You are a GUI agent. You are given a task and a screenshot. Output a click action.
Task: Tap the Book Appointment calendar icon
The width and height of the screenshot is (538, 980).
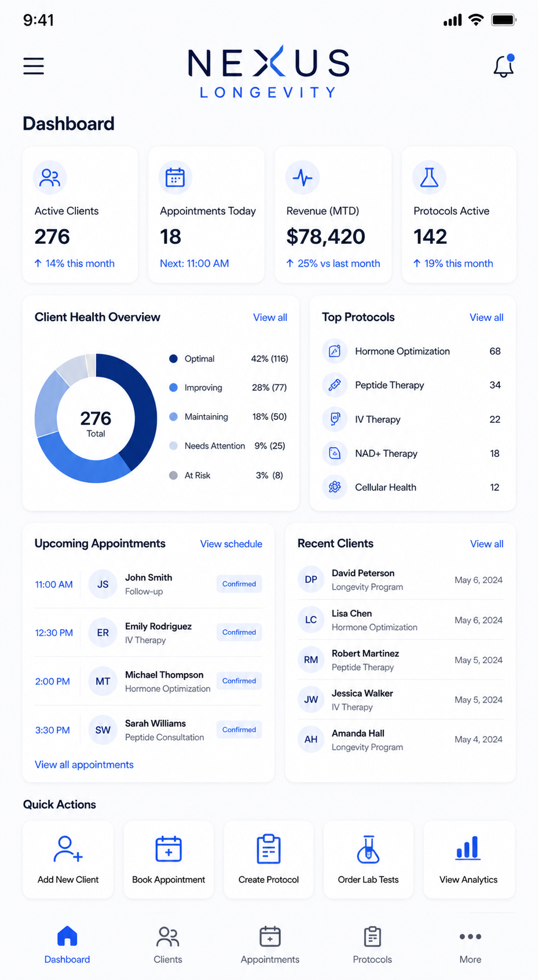(169, 849)
